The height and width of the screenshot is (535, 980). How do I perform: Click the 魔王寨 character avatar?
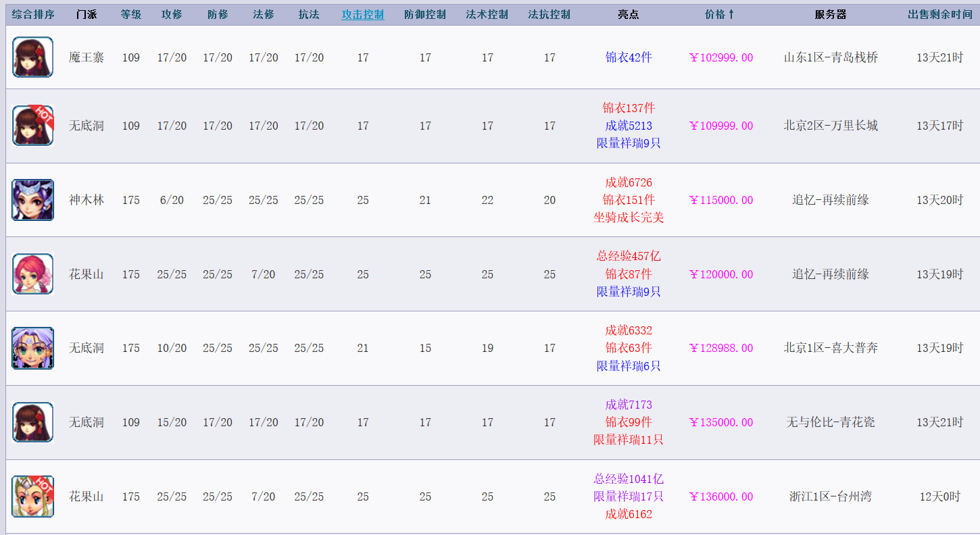[32, 57]
